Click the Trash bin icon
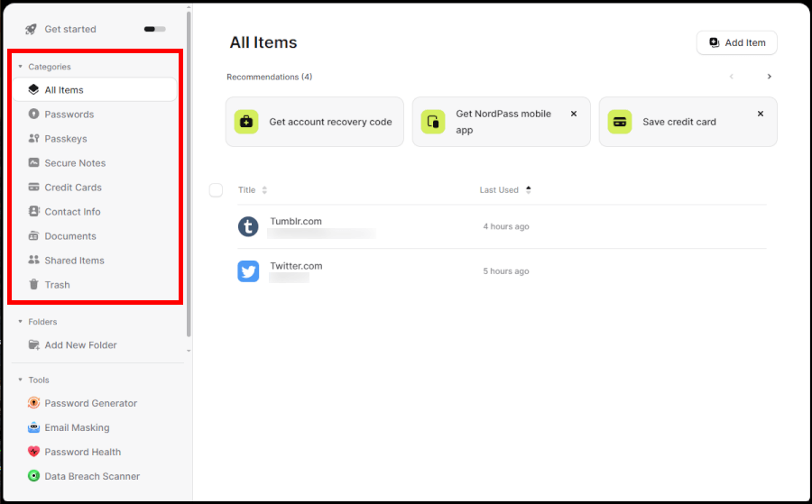 tap(34, 285)
